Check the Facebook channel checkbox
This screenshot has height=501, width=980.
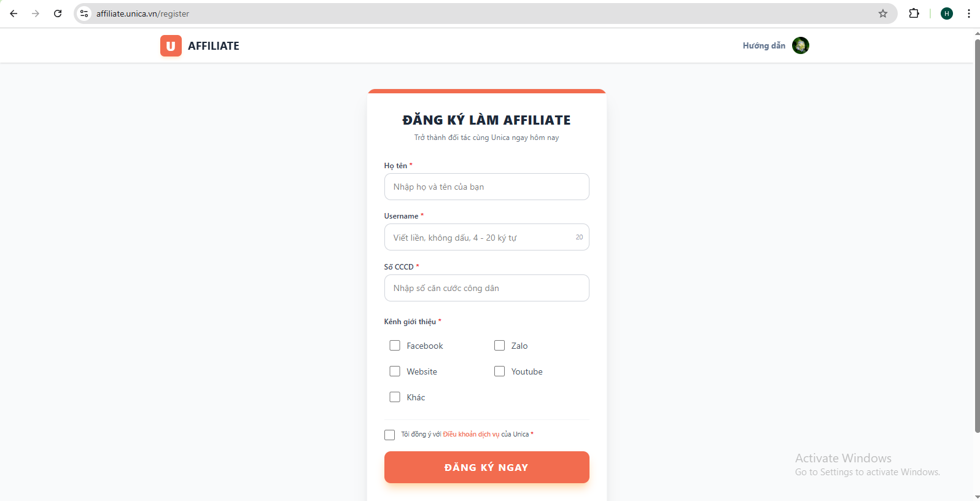click(395, 346)
